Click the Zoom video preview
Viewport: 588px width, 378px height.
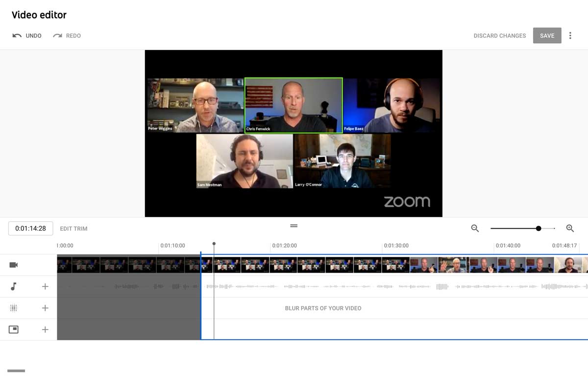pos(294,133)
